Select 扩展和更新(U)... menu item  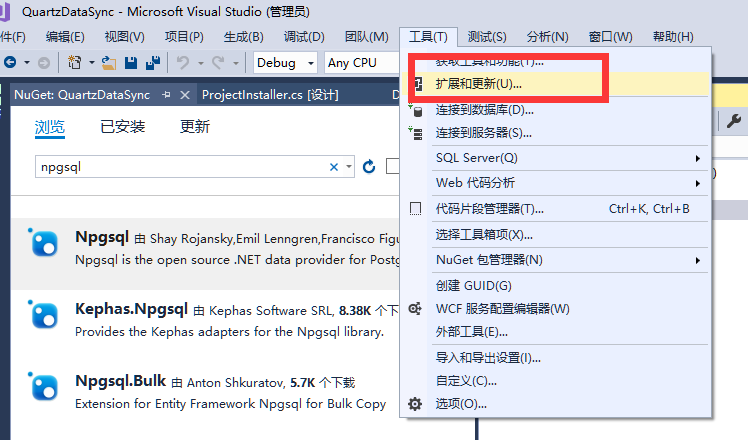coord(556,84)
